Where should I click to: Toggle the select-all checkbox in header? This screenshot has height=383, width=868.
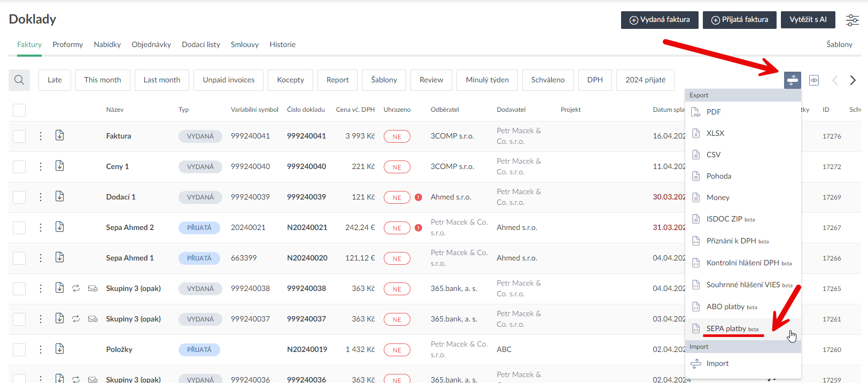pyautogui.click(x=19, y=110)
